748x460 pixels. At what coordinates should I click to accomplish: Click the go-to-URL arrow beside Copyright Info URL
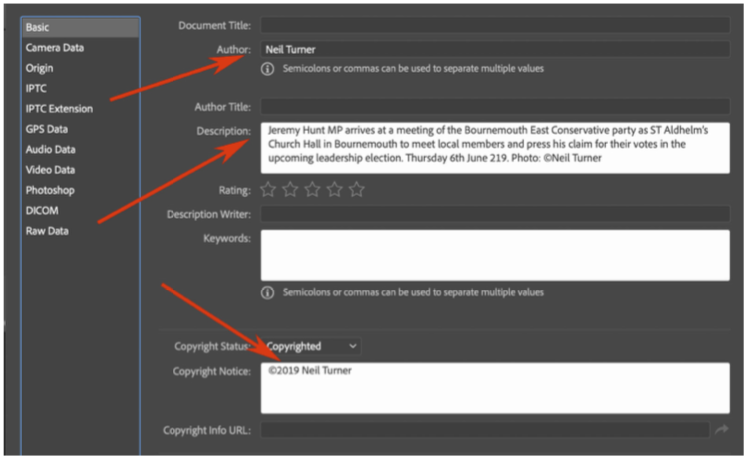(x=720, y=430)
